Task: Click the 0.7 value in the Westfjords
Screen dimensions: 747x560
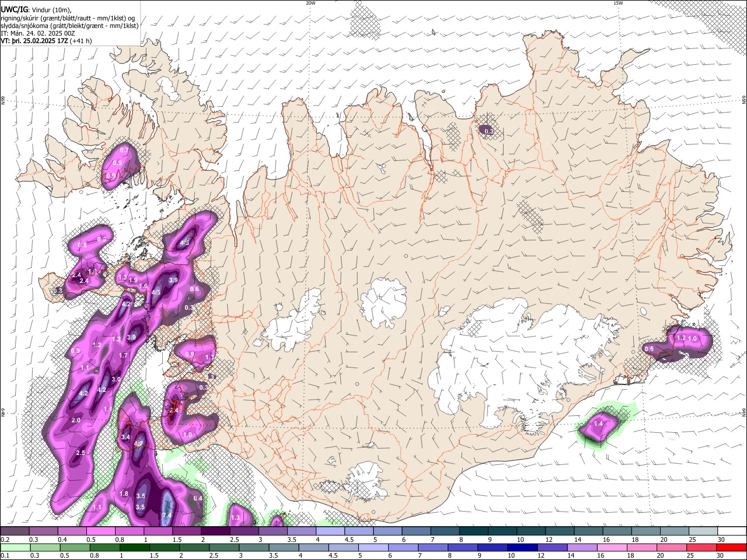Action: click(x=124, y=150)
